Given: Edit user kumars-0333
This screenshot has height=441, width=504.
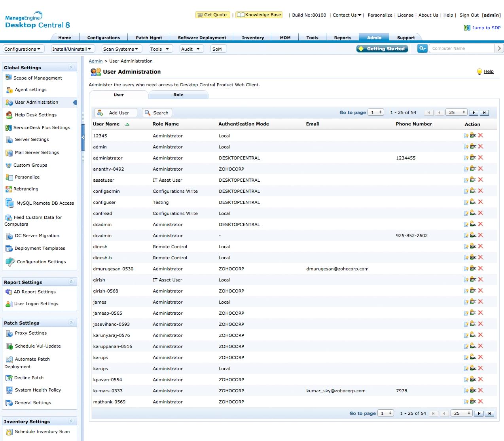Looking at the screenshot, I should coord(466,391).
